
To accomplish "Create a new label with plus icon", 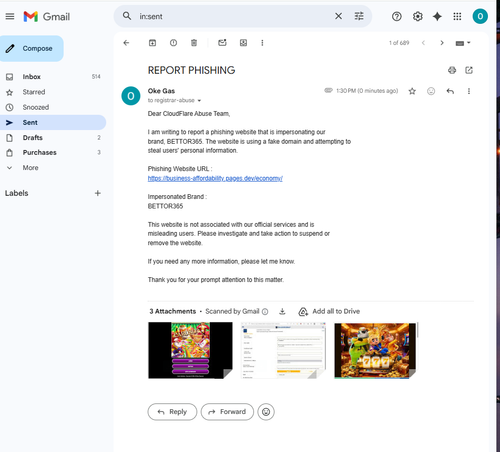I will click(98, 193).
